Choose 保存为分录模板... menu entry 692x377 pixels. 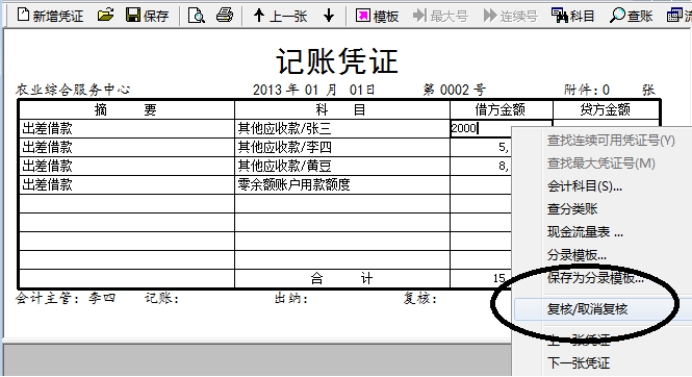[x=595, y=278]
